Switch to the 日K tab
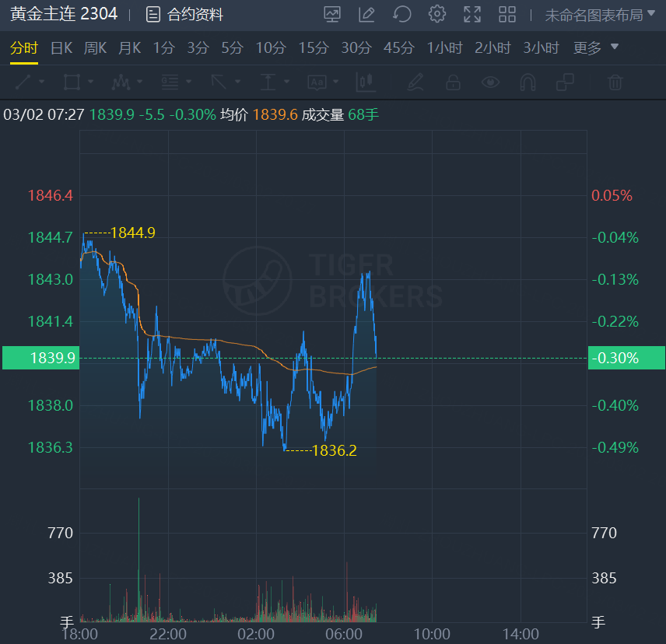This screenshot has width=666, height=644. pos(61,48)
